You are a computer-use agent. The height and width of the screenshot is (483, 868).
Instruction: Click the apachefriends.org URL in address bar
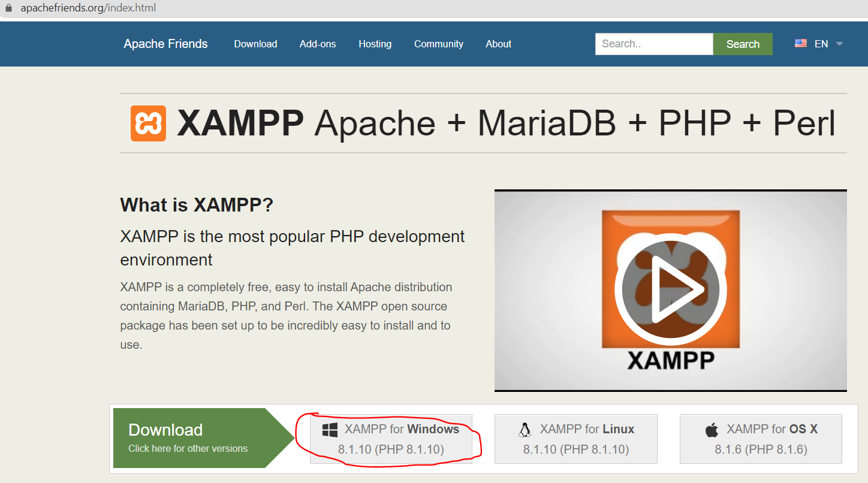89,9
